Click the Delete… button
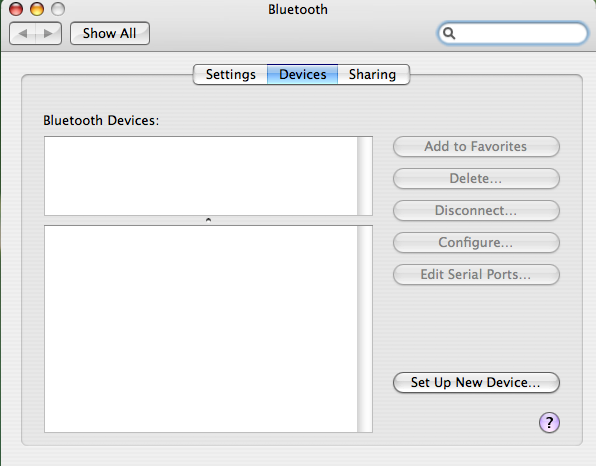This screenshot has width=596, height=466. click(x=476, y=178)
